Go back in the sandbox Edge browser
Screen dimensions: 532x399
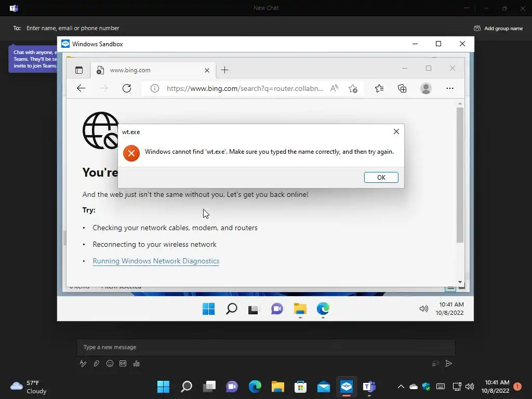81,88
